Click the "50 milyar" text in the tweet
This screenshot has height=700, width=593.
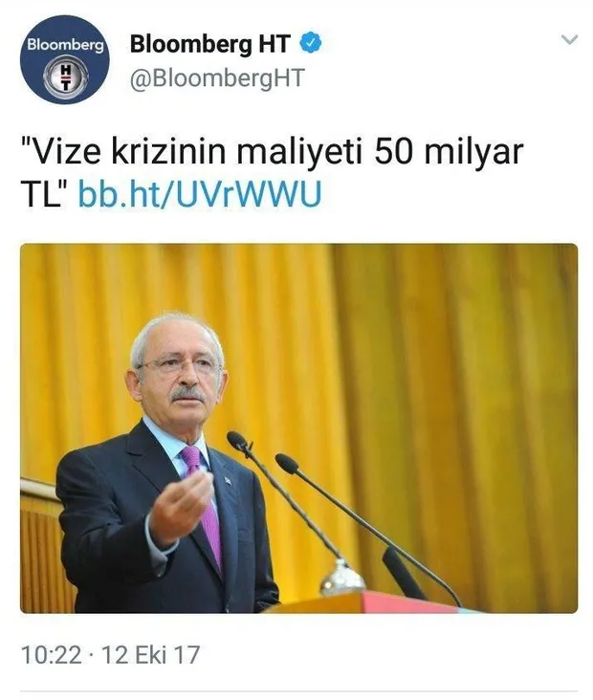pos(449,153)
